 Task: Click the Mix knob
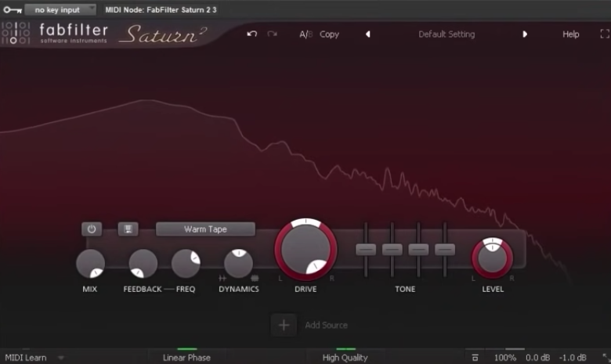click(x=90, y=264)
